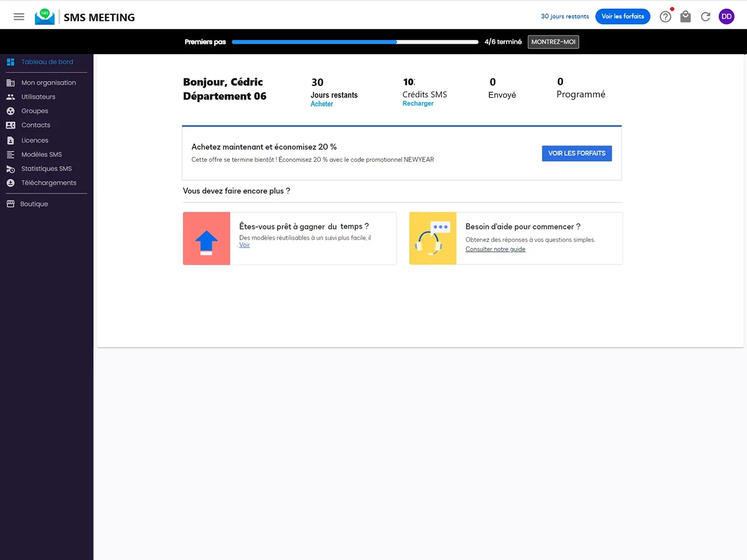The width and height of the screenshot is (747, 560).
Task: Click the 4/6 terminé progress text
Action: point(503,42)
